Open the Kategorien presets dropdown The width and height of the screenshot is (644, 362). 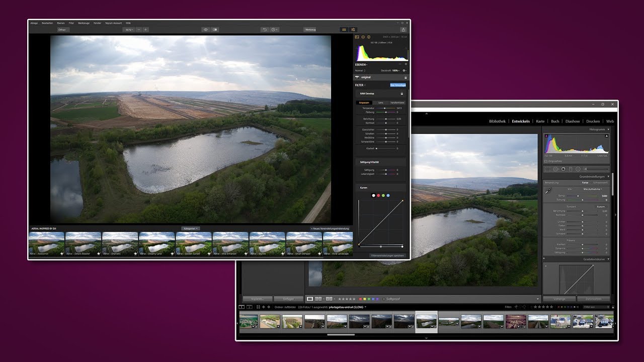(191, 228)
